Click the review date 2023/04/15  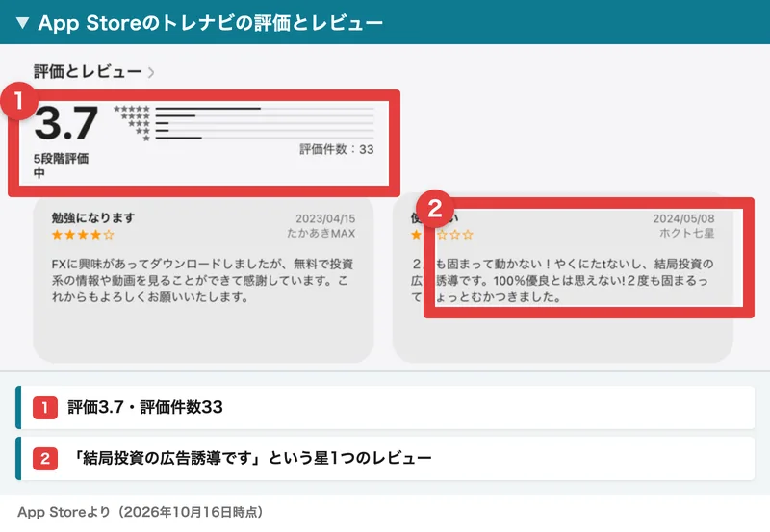pyautogui.click(x=325, y=219)
